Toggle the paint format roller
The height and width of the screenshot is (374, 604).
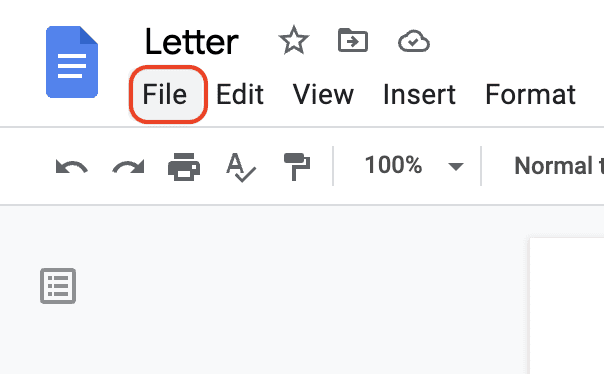[297, 167]
